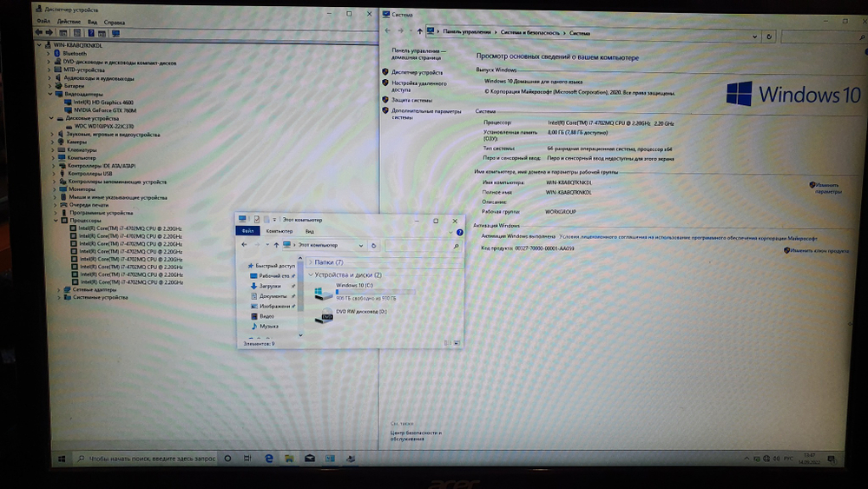
Task: Click Explorer help question mark icon
Action: click(x=459, y=232)
